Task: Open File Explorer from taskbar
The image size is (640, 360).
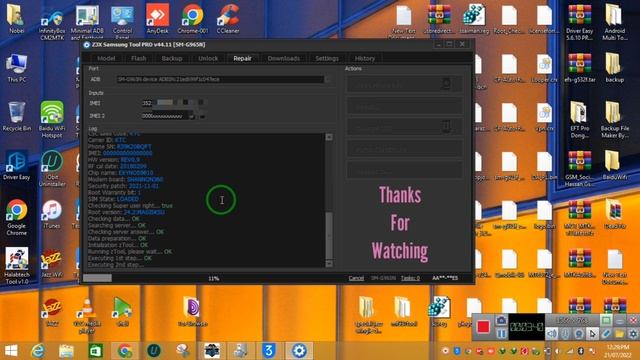Action: pyautogui.click(x=66, y=351)
